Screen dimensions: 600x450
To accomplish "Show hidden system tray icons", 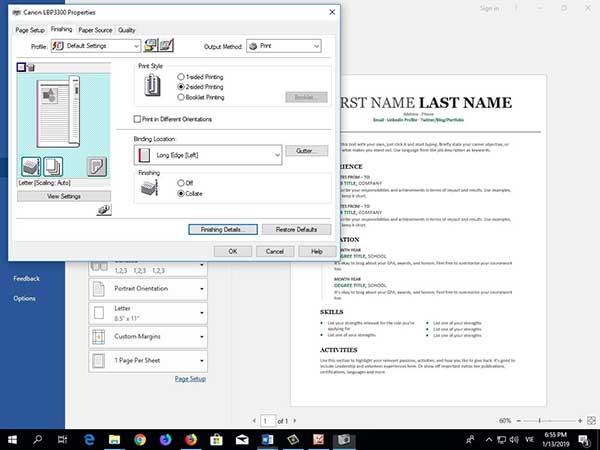I will pos(489,440).
